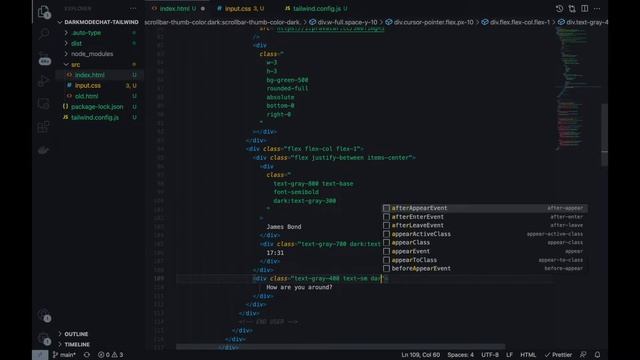Select afterEnterEvent suggestion
The image size is (640, 360).
click(x=484, y=217)
